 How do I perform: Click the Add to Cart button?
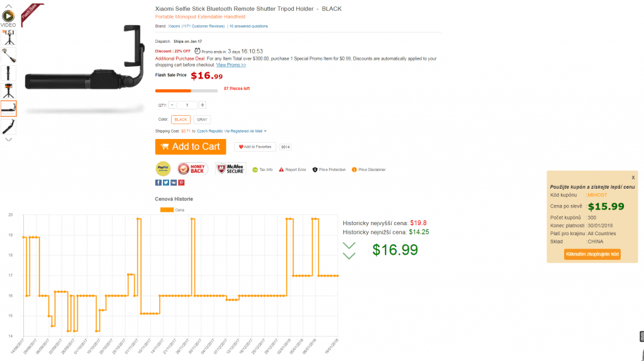tap(191, 147)
